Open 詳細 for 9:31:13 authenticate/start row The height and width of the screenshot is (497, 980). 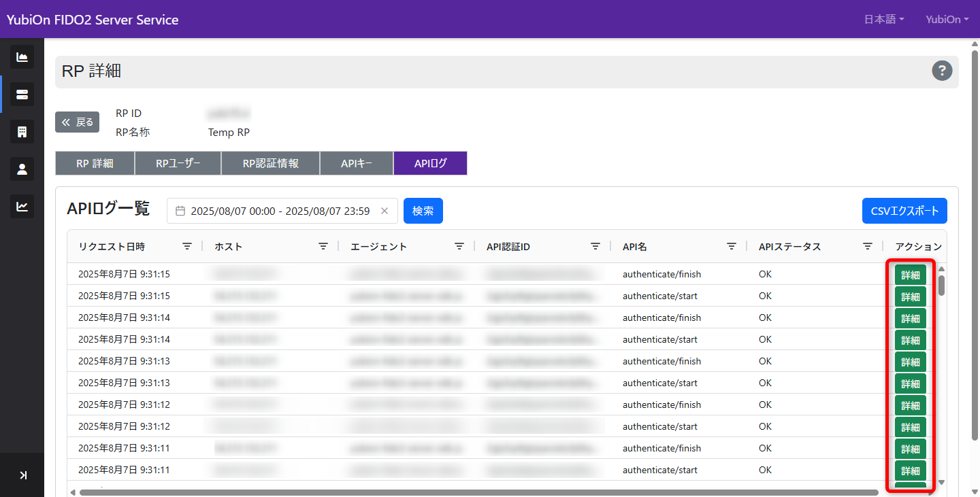pos(911,383)
